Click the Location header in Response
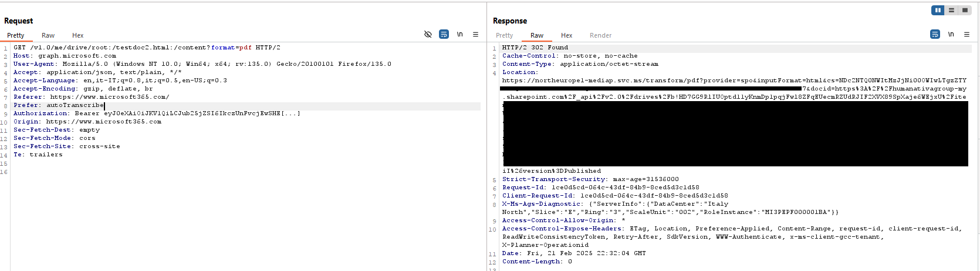The image size is (980, 271). (519, 72)
